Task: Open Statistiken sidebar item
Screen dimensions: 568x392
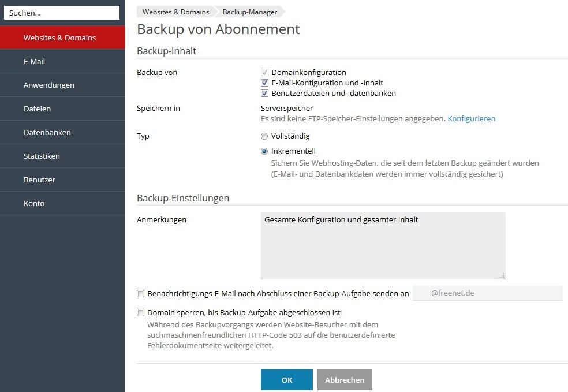Action: 62,156
